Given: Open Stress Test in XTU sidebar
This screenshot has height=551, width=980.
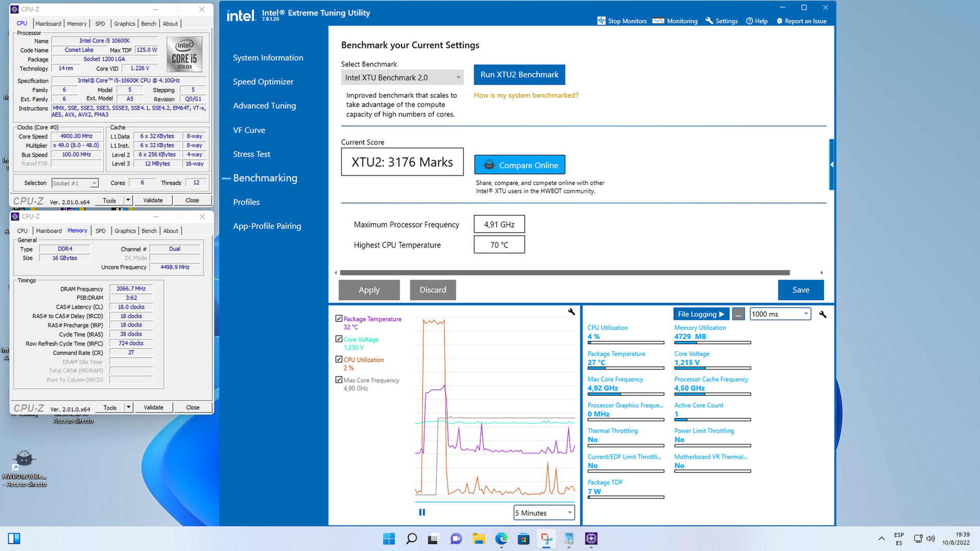Looking at the screenshot, I should pos(252,154).
